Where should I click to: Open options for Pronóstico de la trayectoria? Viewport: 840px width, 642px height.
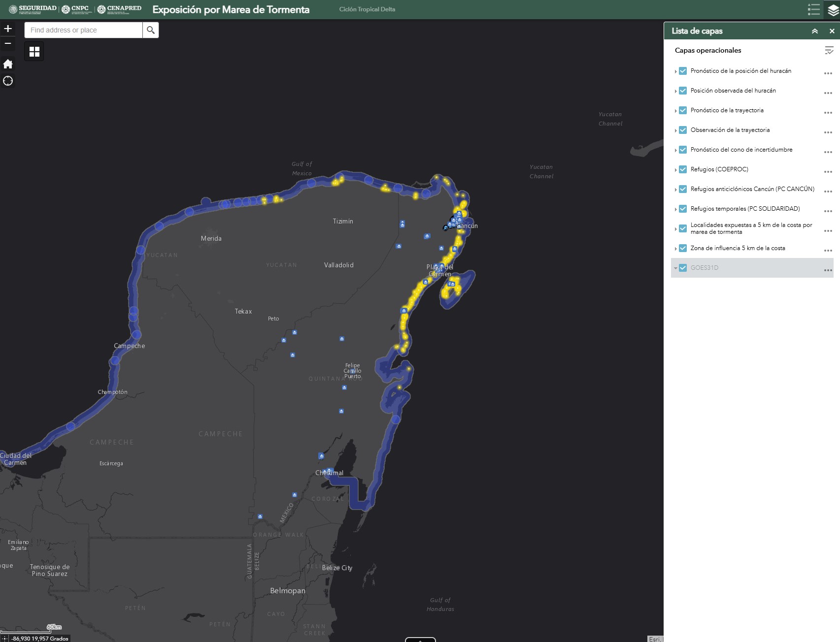[x=828, y=112]
